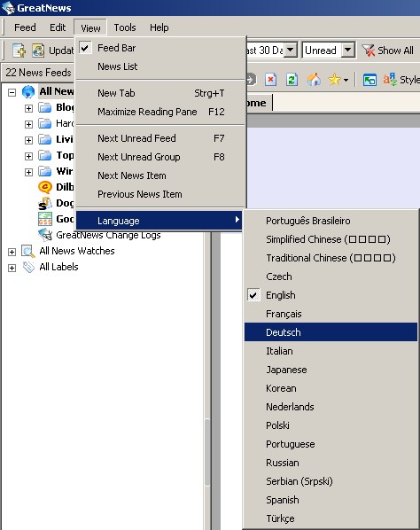The image size is (420, 530).
Task: Collapse the All News tree node
Action: [12, 92]
